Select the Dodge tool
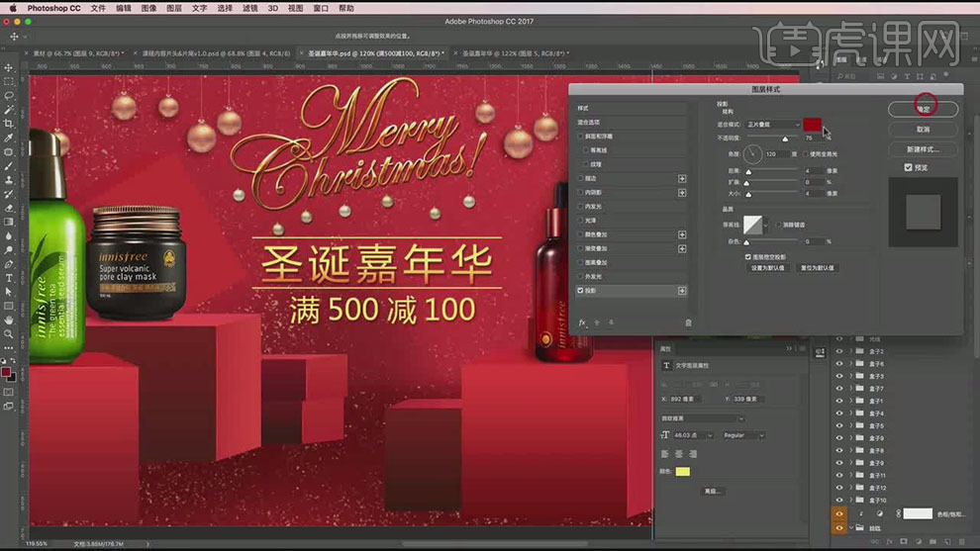Viewport: 980px width, 551px height. point(9,250)
